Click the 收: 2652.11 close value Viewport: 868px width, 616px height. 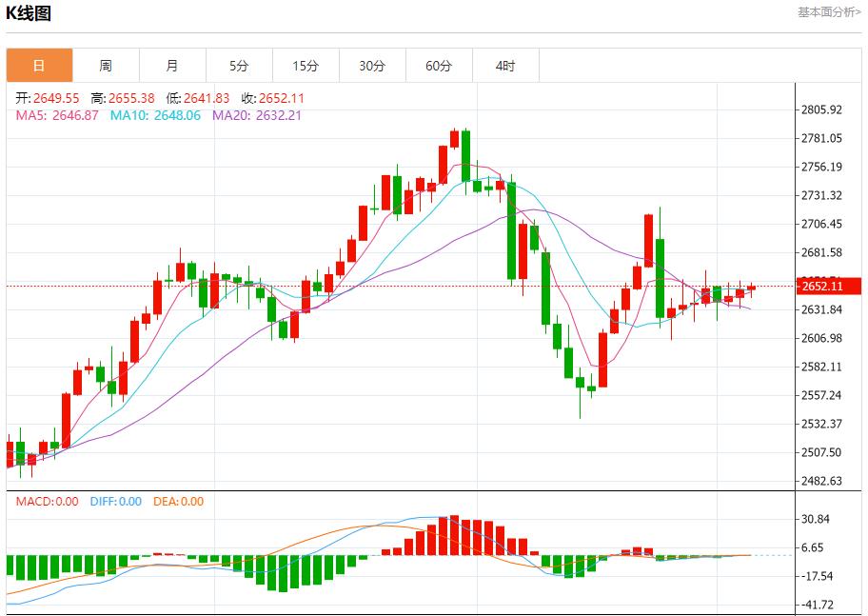(273, 99)
